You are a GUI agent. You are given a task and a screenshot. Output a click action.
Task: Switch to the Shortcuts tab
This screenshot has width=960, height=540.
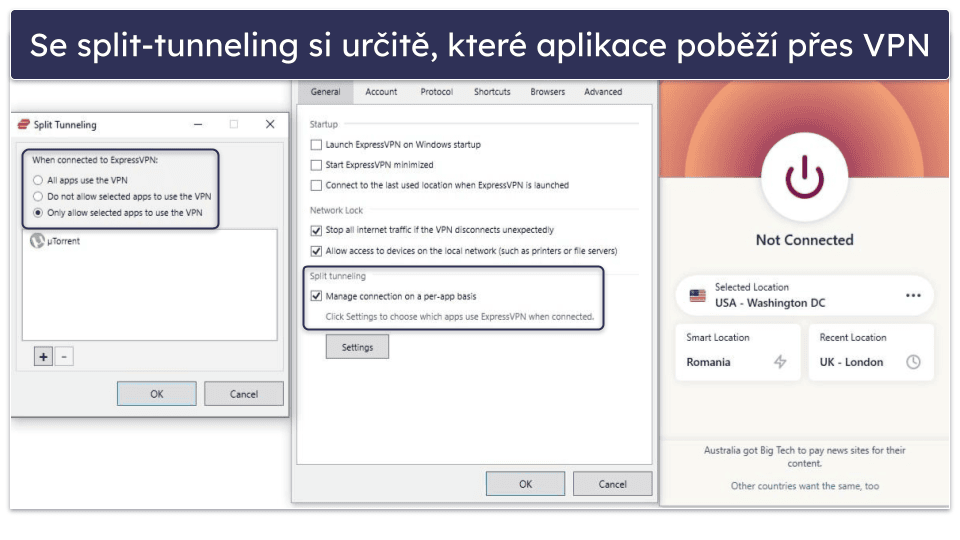(x=492, y=92)
